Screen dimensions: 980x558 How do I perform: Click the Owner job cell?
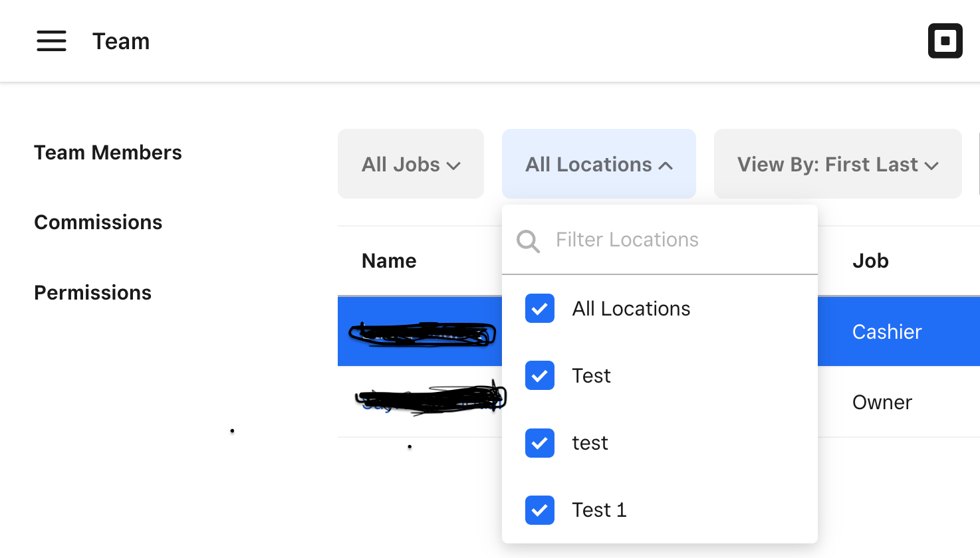pyautogui.click(x=882, y=403)
